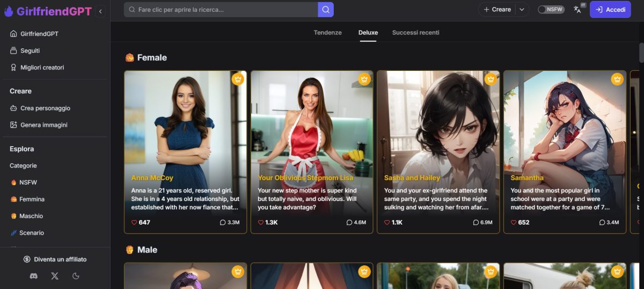Screen dimensions: 644x289
Task: Open the X (Twitter) icon link
Action: (x=55, y=276)
